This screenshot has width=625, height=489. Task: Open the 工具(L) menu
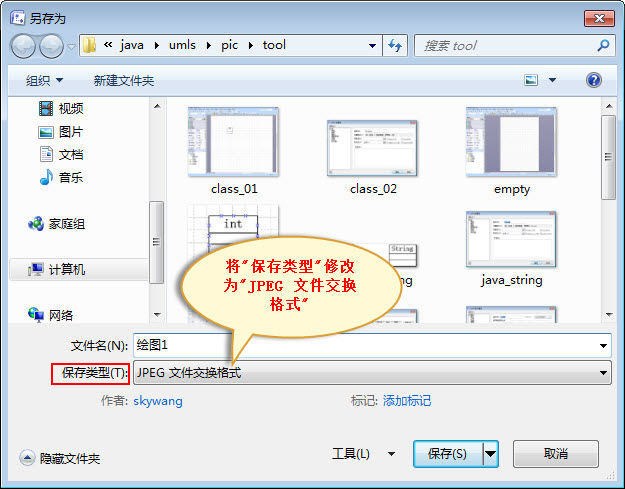pyautogui.click(x=363, y=454)
